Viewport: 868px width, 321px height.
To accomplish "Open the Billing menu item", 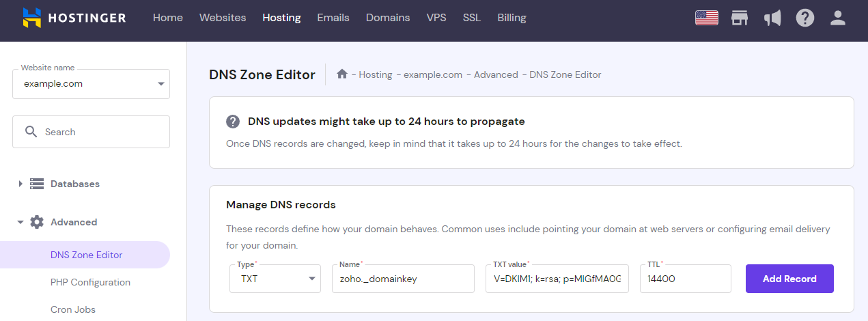I will [512, 18].
